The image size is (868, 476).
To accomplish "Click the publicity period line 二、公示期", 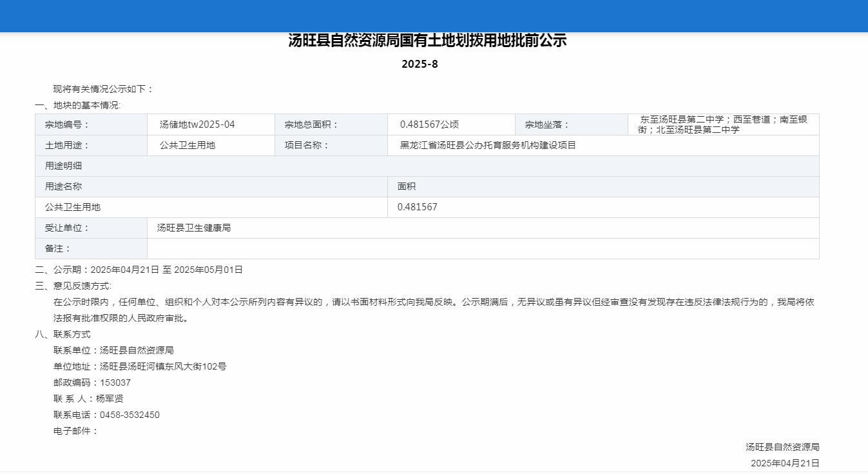I will [139, 270].
